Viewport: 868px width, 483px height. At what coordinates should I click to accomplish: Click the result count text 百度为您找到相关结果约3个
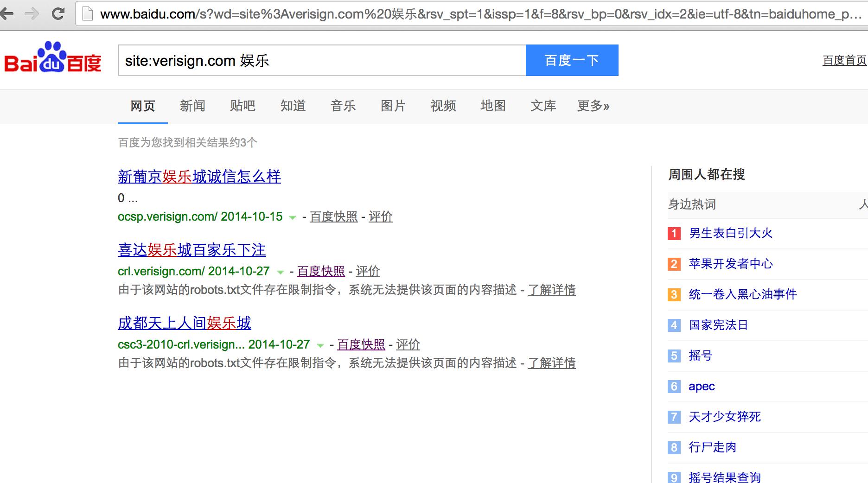(x=187, y=142)
